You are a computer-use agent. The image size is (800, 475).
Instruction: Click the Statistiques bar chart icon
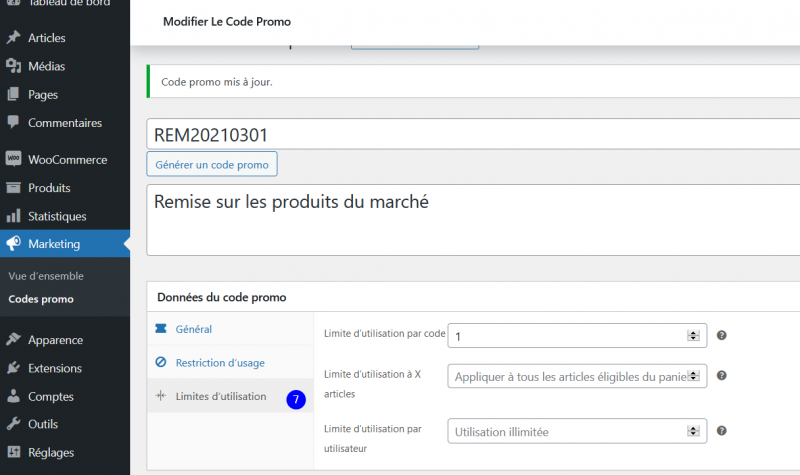click(14, 216)
